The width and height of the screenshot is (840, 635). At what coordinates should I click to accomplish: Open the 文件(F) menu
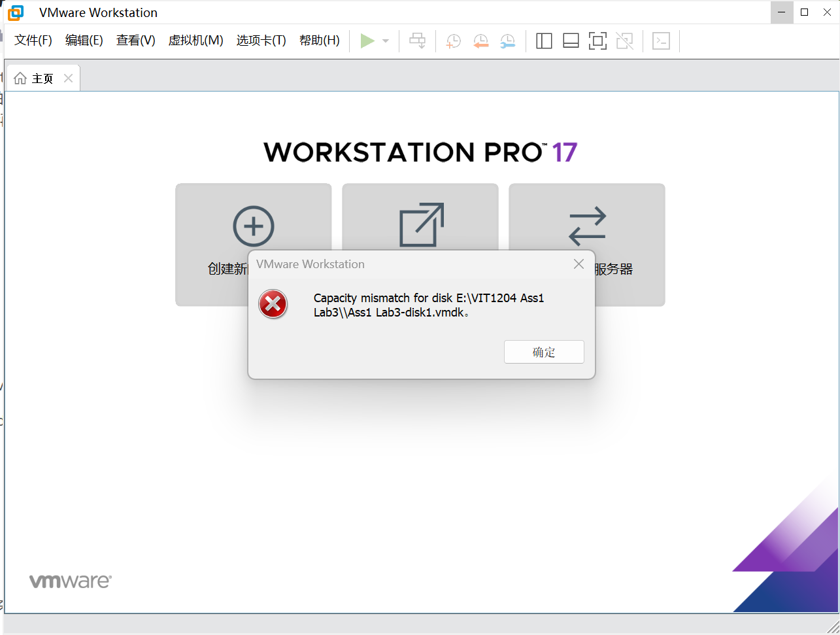pyautogui.click(x=33, y=41)
